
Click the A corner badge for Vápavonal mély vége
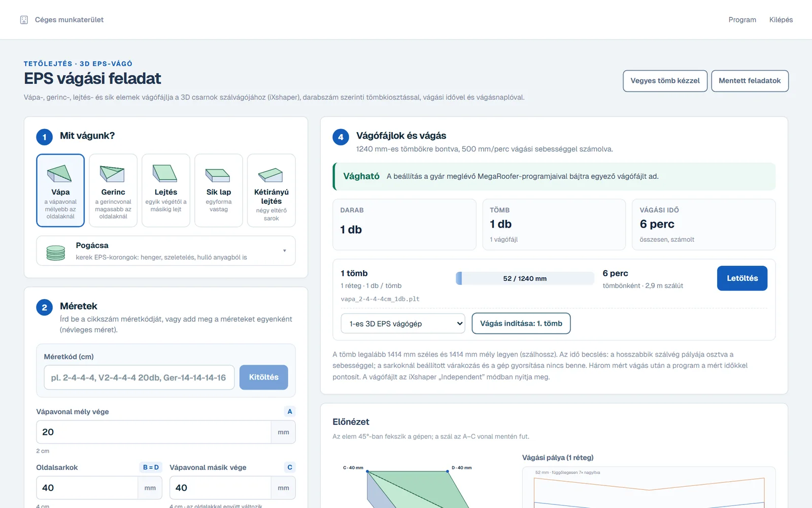click(290, 411)
